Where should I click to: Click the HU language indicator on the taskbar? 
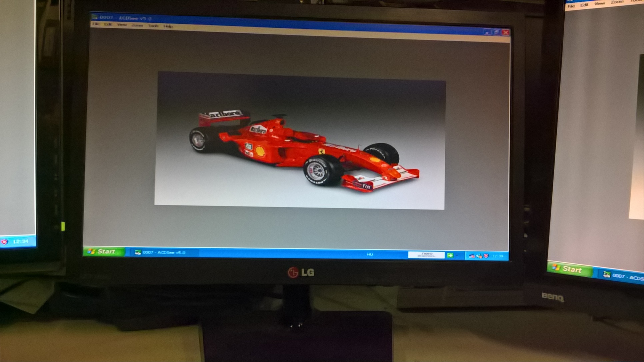(370, 255)
